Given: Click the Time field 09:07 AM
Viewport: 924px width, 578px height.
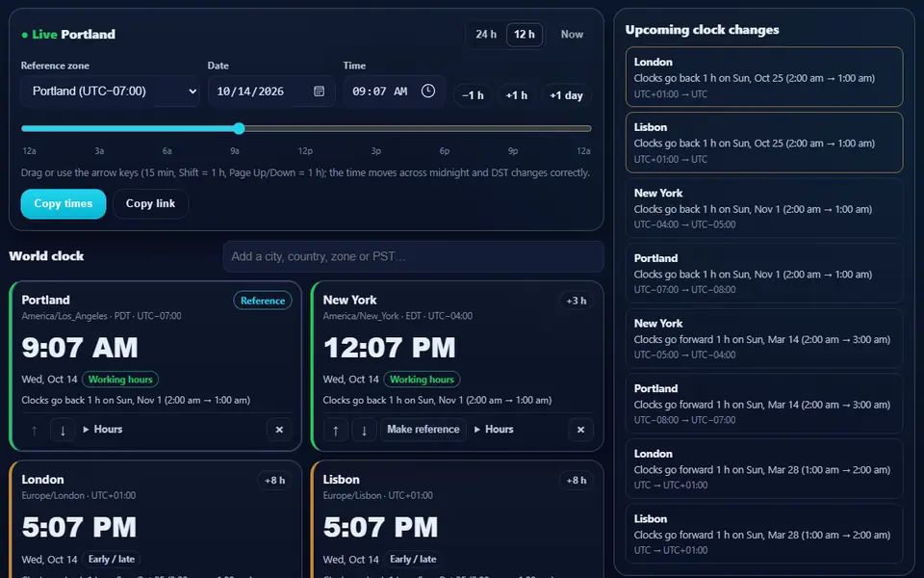Looking at the screenshot, I should click(x=395, y=91).
